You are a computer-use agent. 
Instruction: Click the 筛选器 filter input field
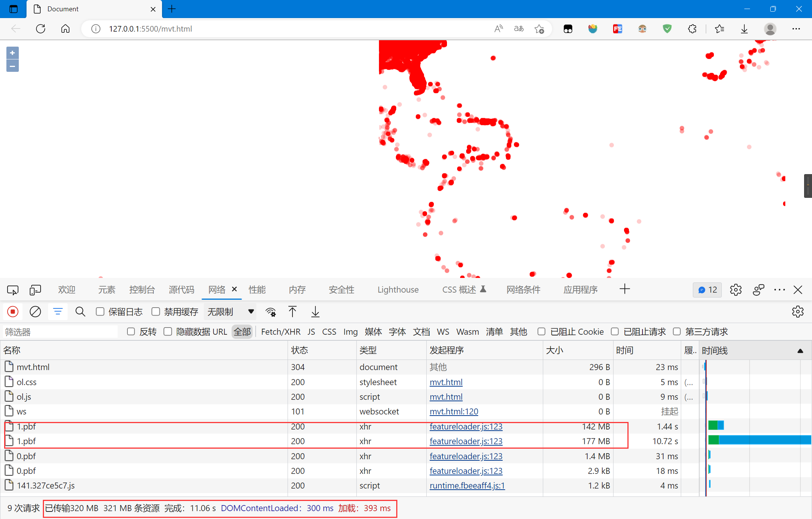[x=60, y=332]
